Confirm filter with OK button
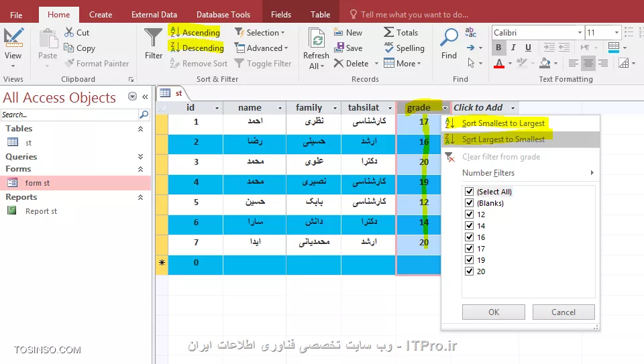 [x=494, y=312]
